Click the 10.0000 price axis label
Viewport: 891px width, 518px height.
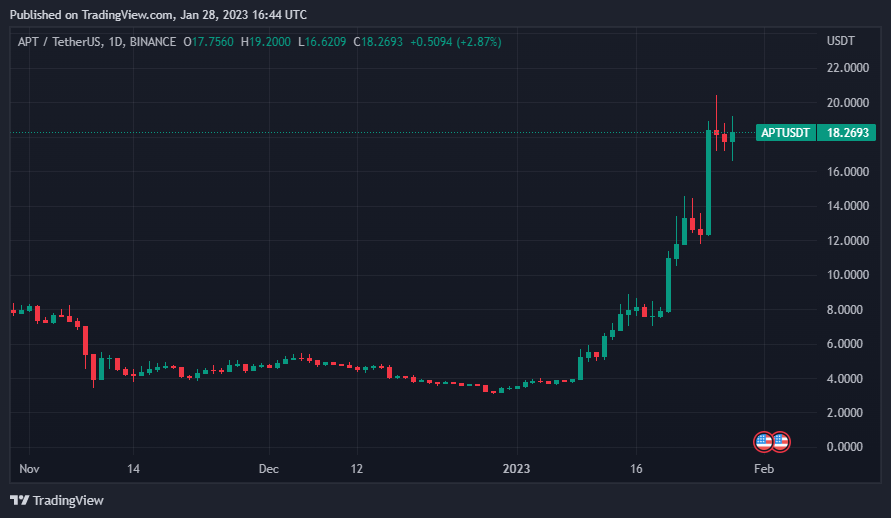(848, 275)
